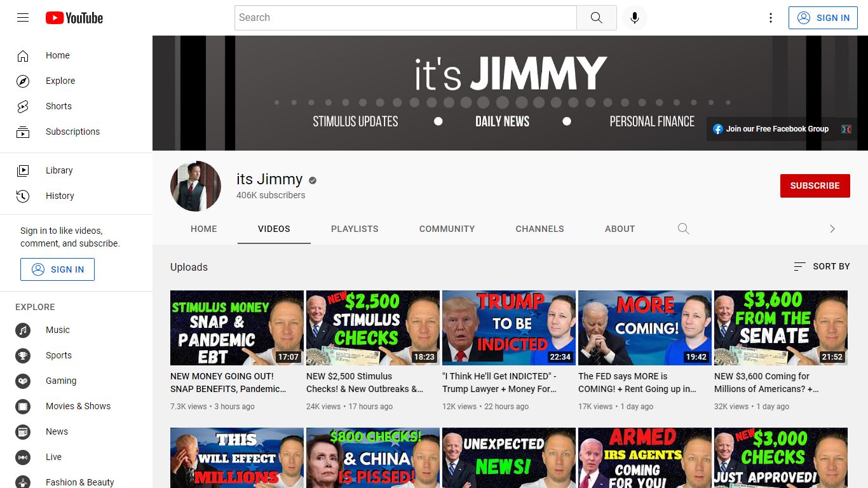Open The FED says MORE video title
The image size is (868, 488).
[637, 383]
